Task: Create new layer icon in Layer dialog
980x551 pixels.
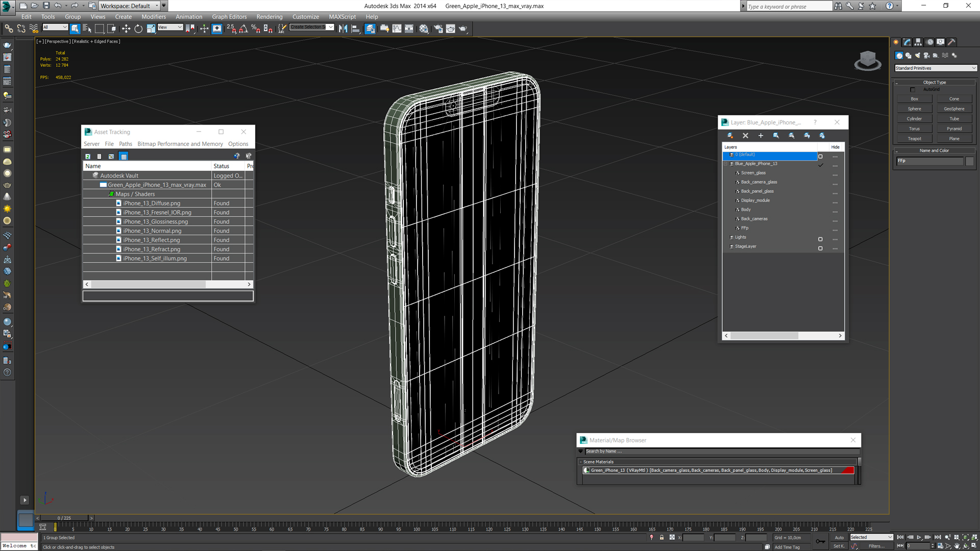Action: click(730, 136)
